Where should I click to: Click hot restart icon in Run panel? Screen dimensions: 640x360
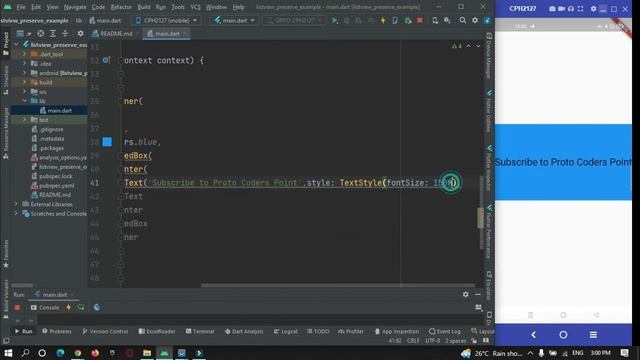pos(81,307)
